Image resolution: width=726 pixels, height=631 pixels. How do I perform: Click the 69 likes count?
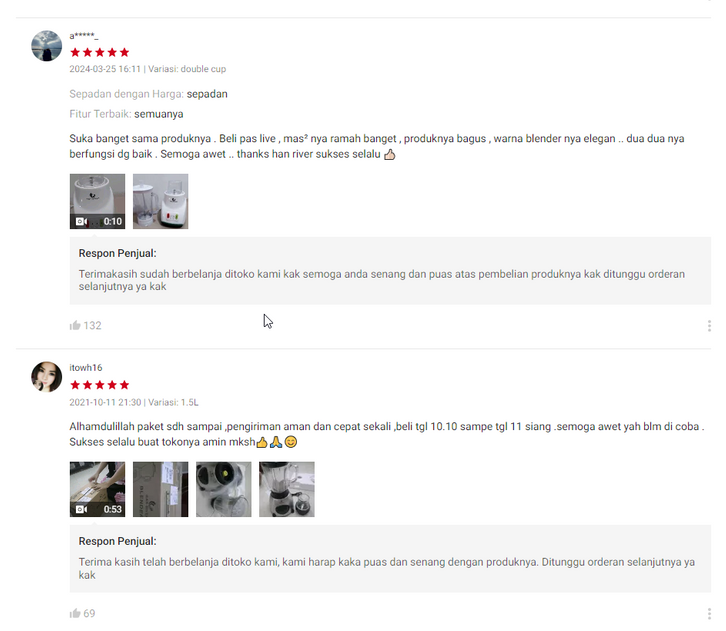pyautogui.click(x=89, y=613)
